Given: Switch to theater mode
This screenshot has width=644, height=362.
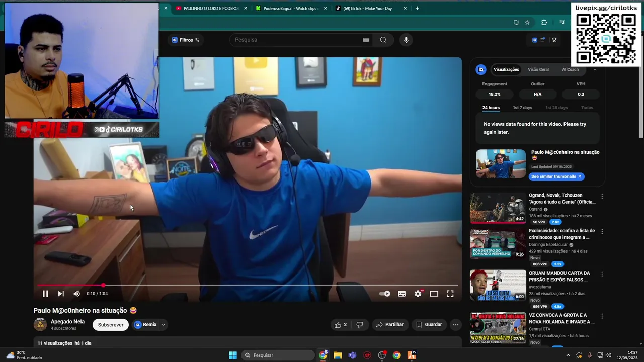Looking at the screenshot, I should (434, 294).
